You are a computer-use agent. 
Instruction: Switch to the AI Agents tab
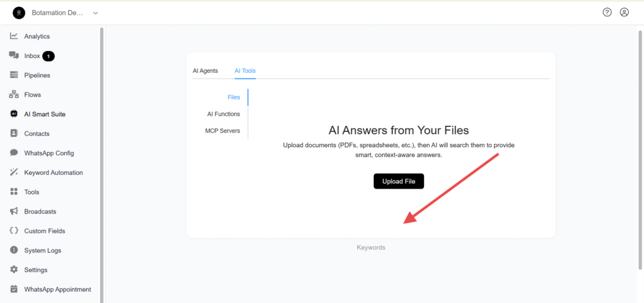pos(206,70)
